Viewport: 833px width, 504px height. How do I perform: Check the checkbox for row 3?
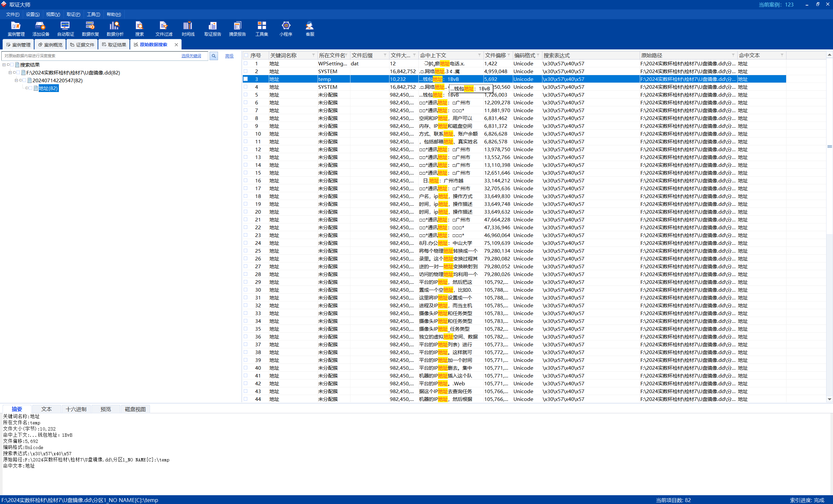click(x=246, y=79)
